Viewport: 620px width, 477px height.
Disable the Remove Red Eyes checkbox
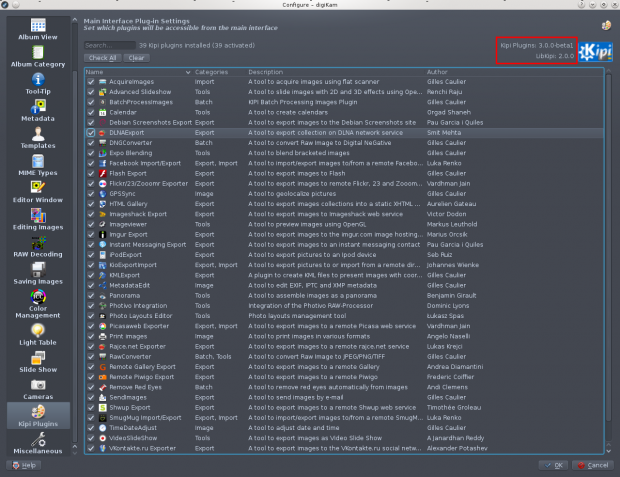(91, 387)
